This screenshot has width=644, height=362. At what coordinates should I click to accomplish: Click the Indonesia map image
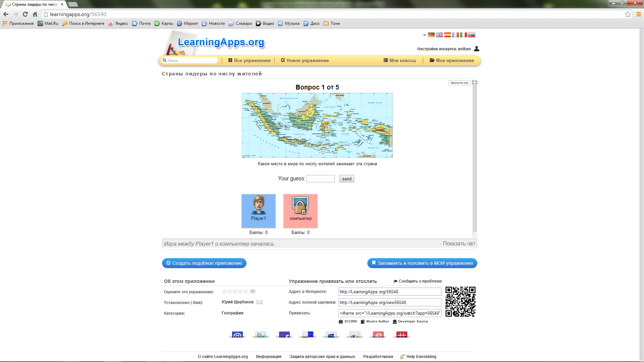coord(317,125)
